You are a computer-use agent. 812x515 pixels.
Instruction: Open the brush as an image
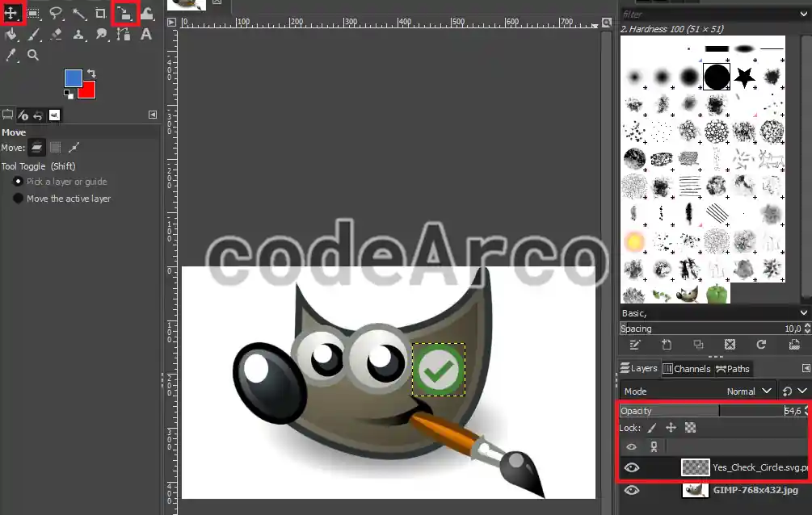tap(794, 345)
